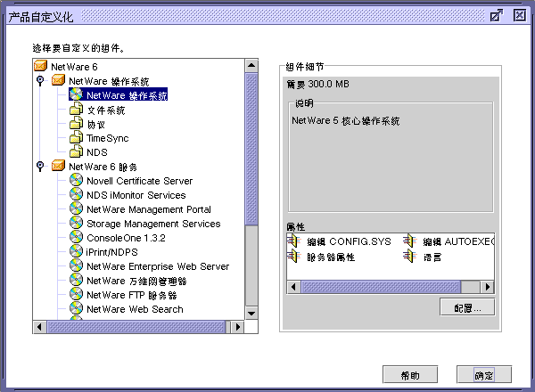This screenshot has height=392, width=535.
Task: Click the highlighted NetWare 操作系统 CD icon
Action: coord(76,94)
